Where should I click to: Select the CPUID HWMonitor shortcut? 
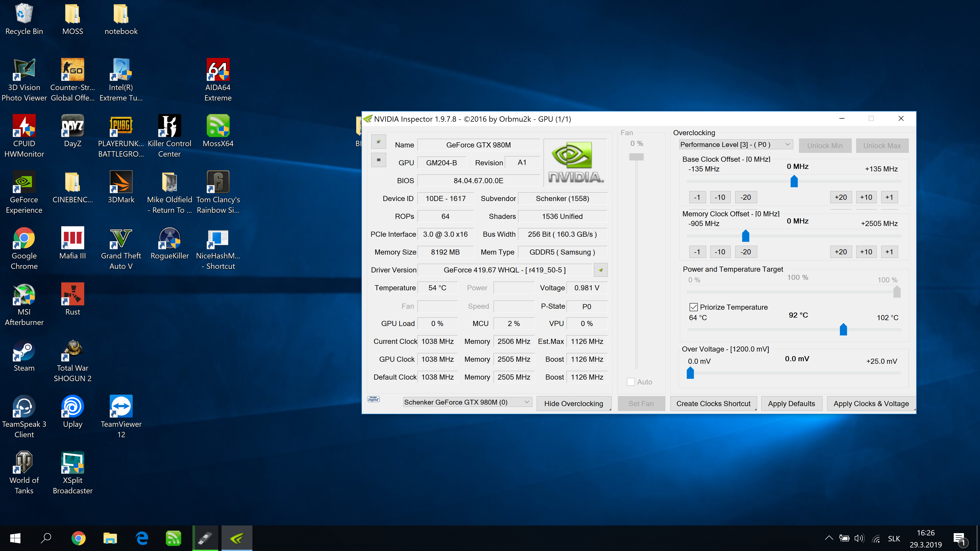(x=24, y=136)
